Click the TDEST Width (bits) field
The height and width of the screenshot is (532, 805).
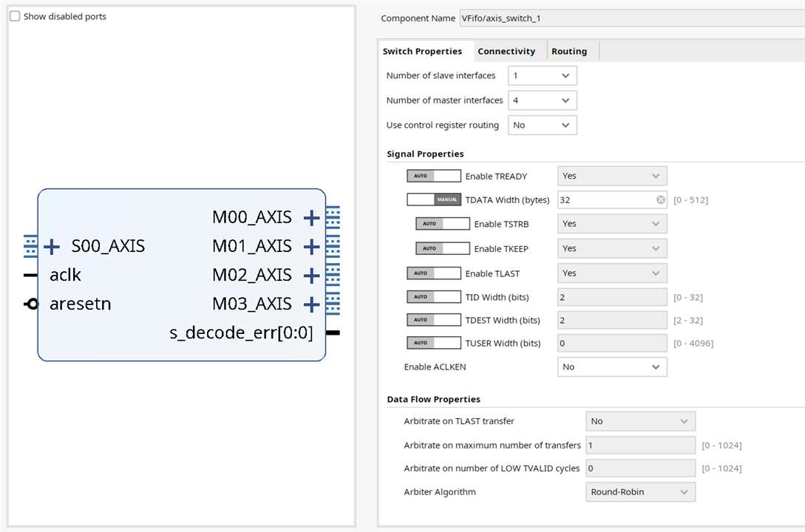coord(612,320)
